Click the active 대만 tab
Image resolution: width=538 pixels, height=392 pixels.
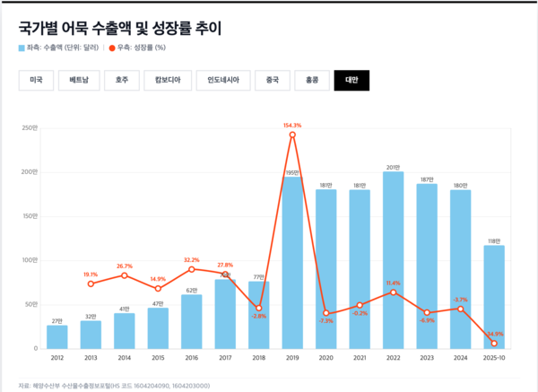click(x=351, y=80)
